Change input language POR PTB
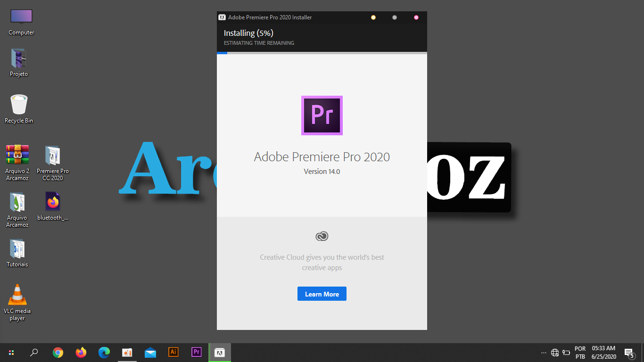The height and width of the screenshot is (362, 644). coord(580,353)
